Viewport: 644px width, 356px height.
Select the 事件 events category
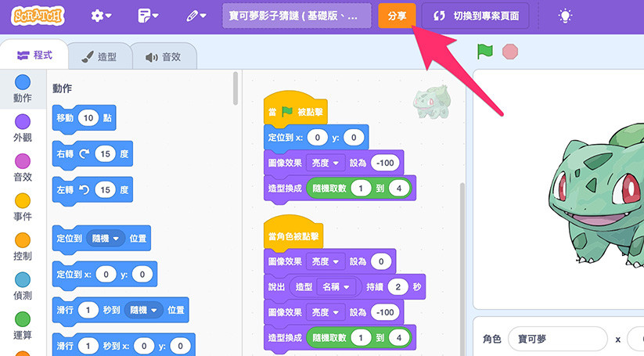[x=23, y=207]
